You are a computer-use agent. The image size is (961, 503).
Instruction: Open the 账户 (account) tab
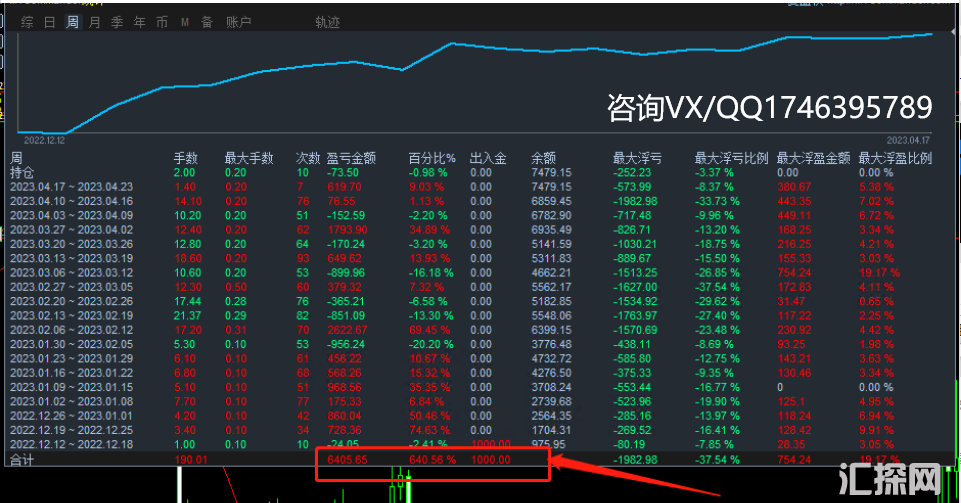point(239,21)
